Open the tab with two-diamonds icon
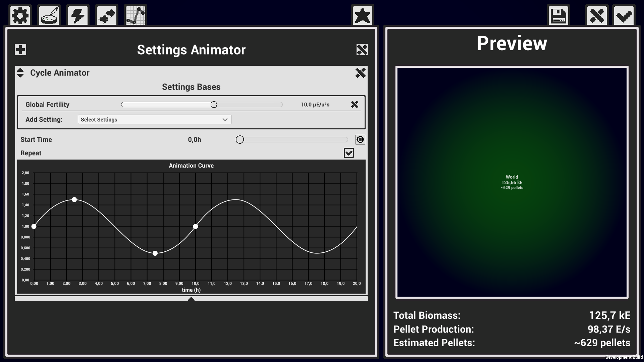The image size is (644, 362). 107,15
